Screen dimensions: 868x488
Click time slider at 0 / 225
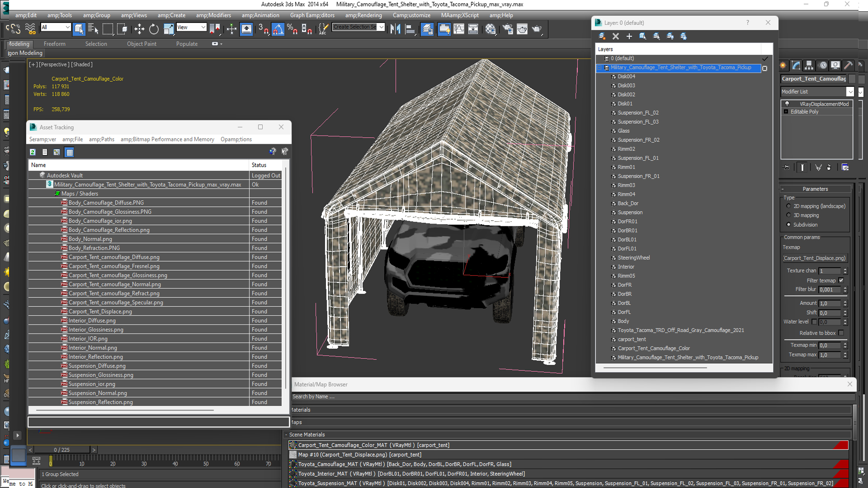(62, 450)
